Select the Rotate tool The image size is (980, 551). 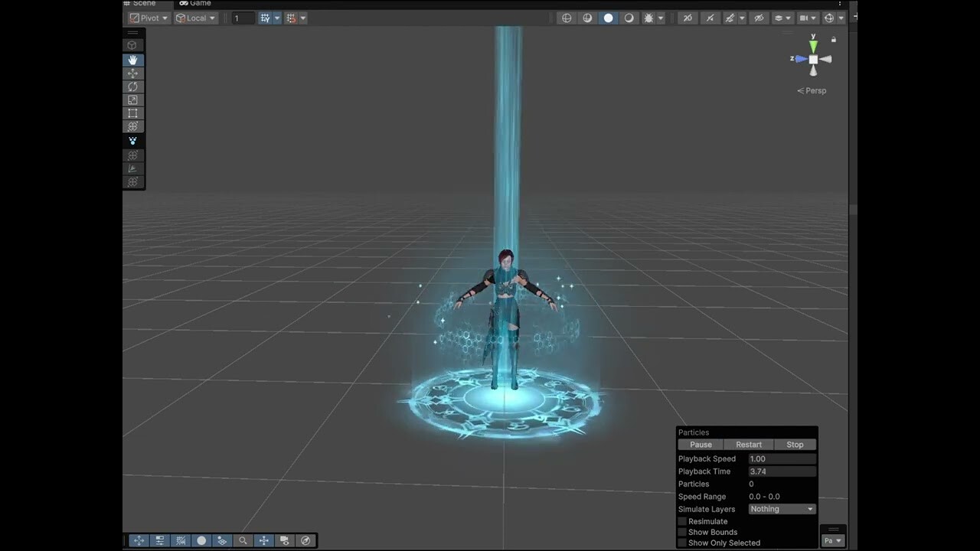(x=133, y=86)
